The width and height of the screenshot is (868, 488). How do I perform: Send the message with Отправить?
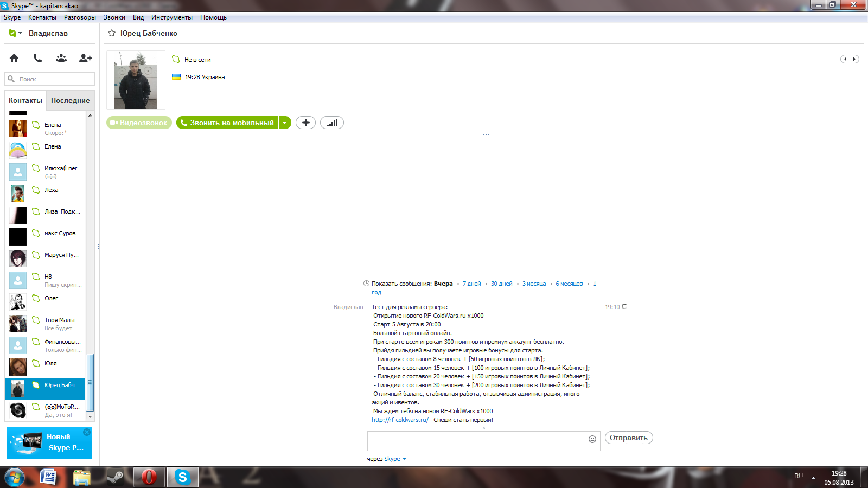tap(629, 438)
